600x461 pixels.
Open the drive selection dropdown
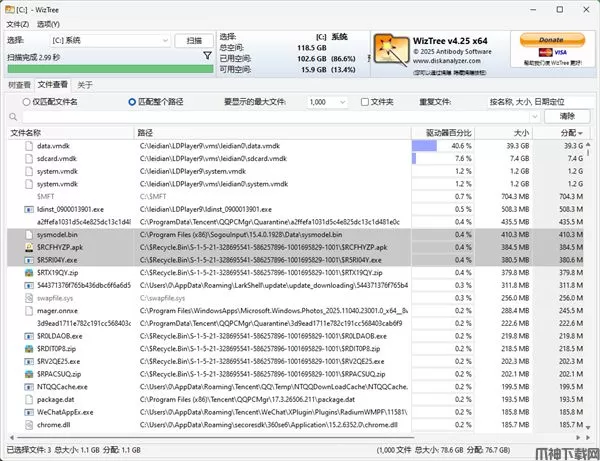[111, 40]
